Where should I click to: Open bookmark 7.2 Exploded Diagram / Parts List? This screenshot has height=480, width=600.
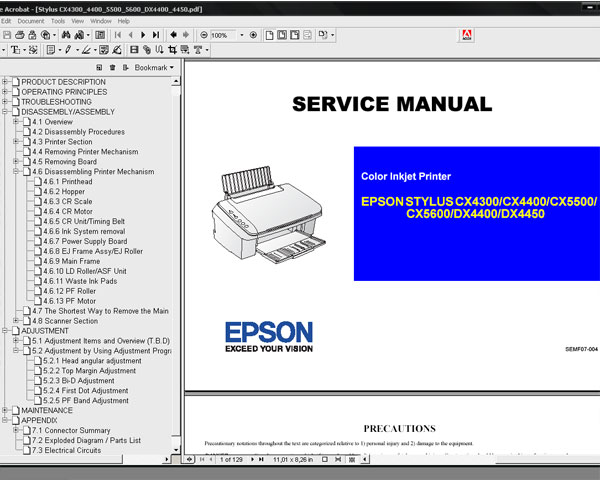click(86, 440)
